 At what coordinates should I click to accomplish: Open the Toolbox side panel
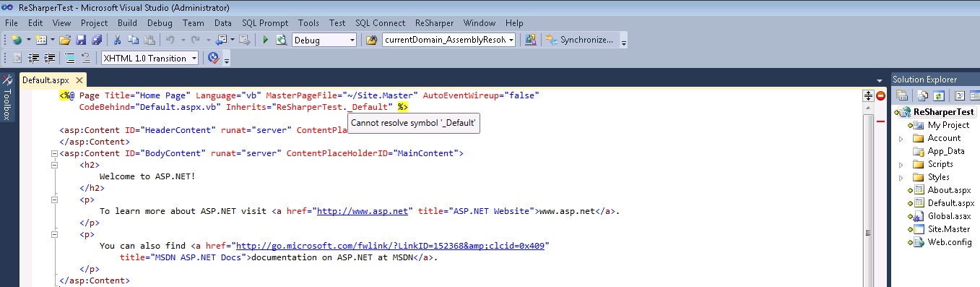pos(7,96)
